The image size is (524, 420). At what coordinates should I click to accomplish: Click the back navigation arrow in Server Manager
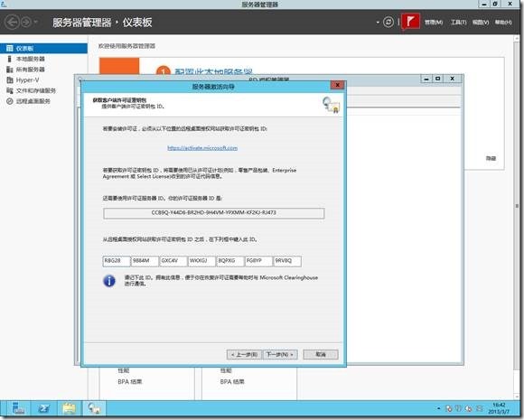(12, 23)
